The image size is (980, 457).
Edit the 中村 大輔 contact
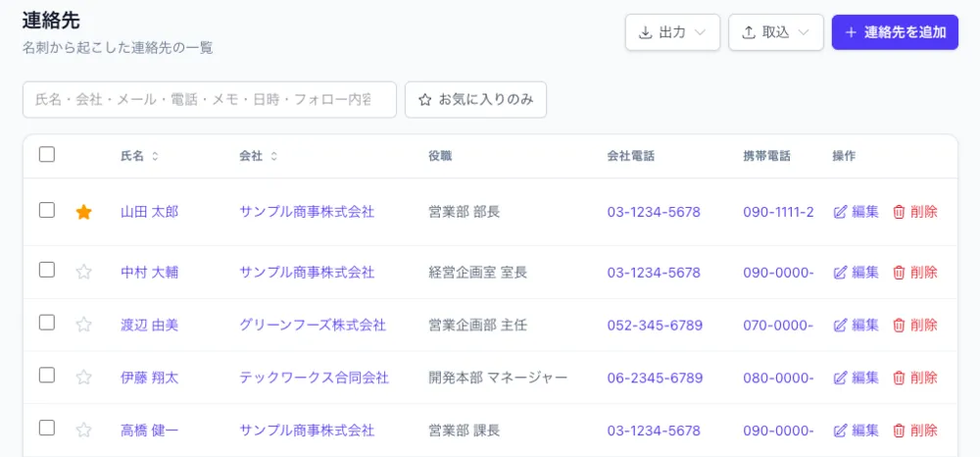point(857,272)
